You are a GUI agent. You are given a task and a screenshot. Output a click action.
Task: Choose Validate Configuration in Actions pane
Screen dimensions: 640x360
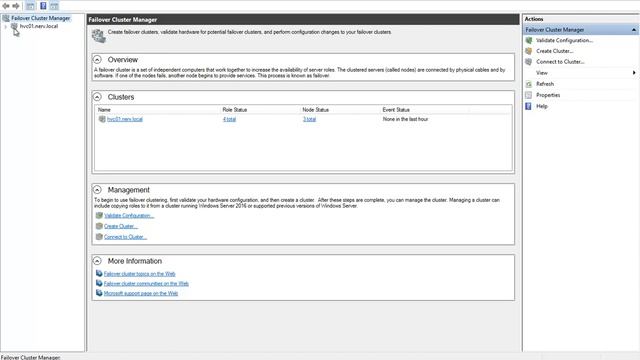[x=564, y=40]
